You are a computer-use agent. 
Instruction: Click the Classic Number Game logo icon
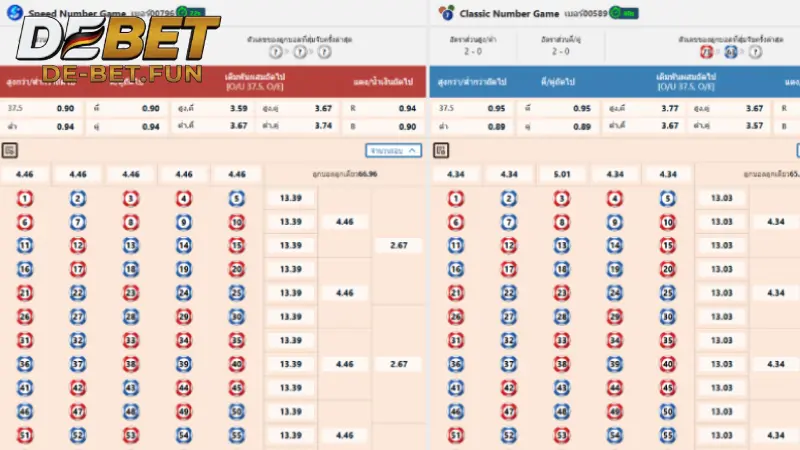pyautogui.click(x=446, y=12)
